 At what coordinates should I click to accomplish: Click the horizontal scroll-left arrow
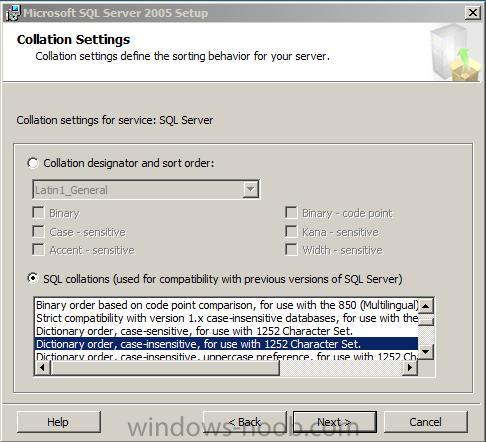[x=42, y=367]
